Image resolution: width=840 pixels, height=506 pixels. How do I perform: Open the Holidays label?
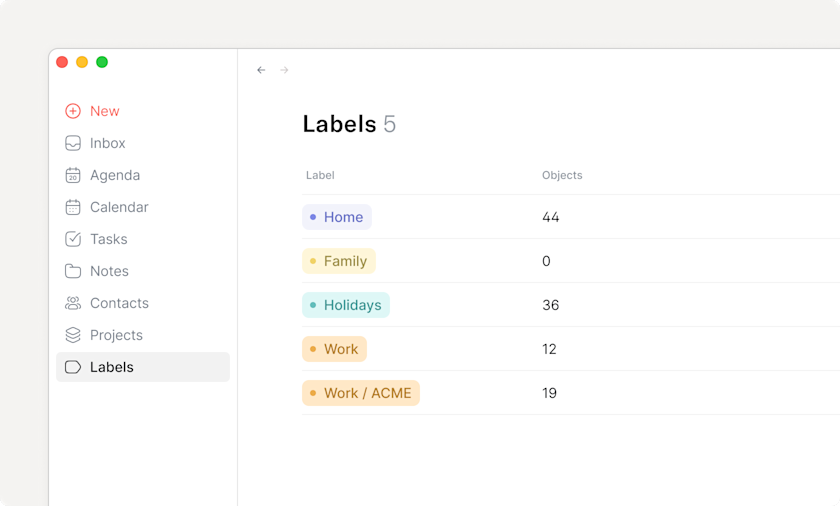click(346, 305)
